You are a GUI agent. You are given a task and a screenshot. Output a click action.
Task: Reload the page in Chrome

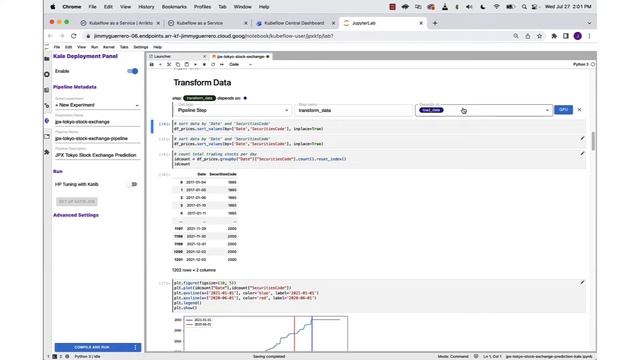73,36
